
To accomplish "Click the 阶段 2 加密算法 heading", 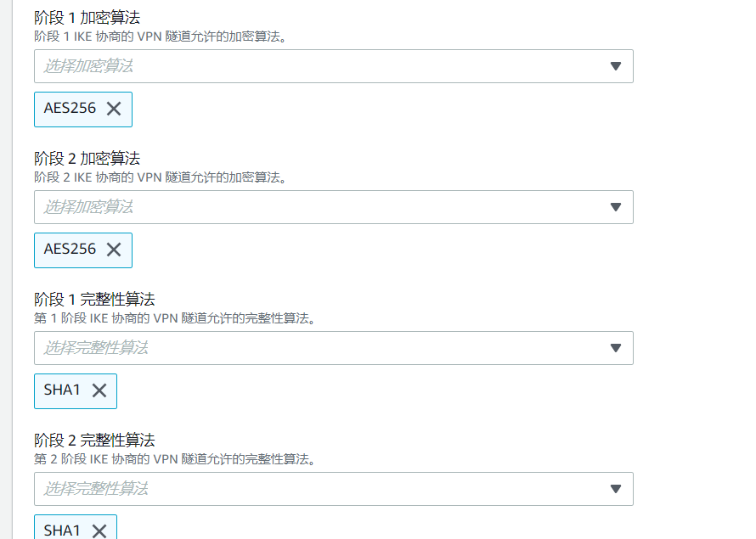I will pos(87,159).
